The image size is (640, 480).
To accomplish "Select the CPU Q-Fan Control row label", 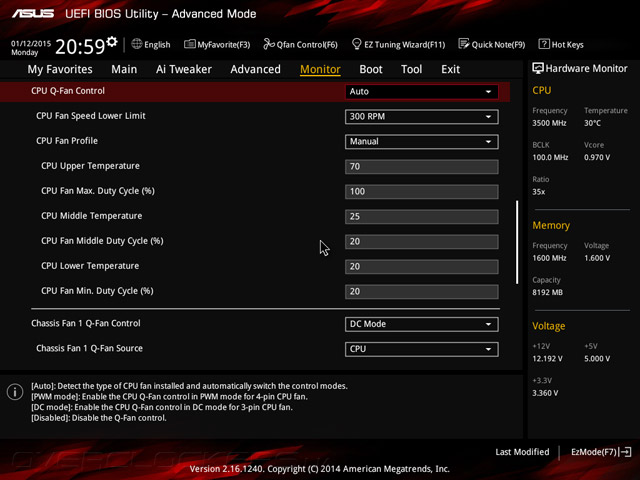I will (x=68, y=91).
